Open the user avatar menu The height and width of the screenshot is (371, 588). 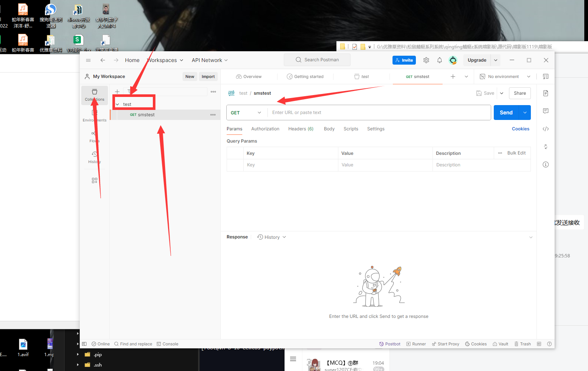coord(453,60)
